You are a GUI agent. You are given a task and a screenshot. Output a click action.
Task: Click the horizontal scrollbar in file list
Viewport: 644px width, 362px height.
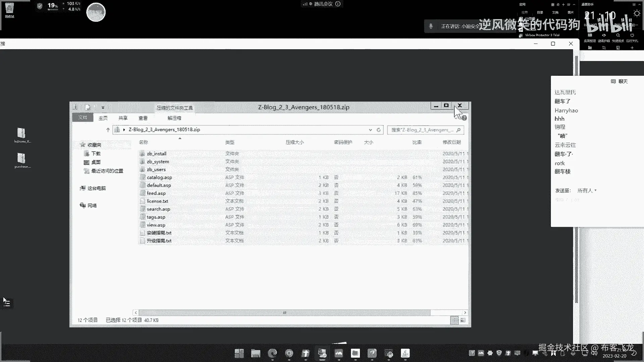point(284,312)
